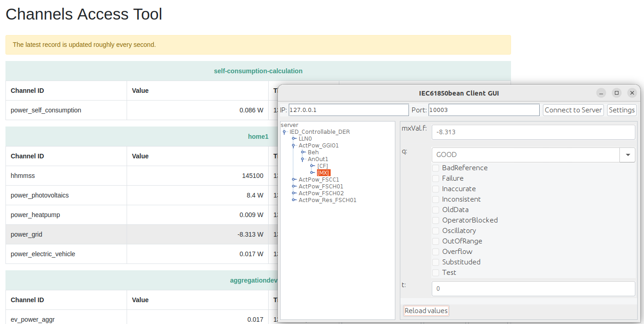
Task: Expand the ActPow_FSCC1 node
Action: 294,179
